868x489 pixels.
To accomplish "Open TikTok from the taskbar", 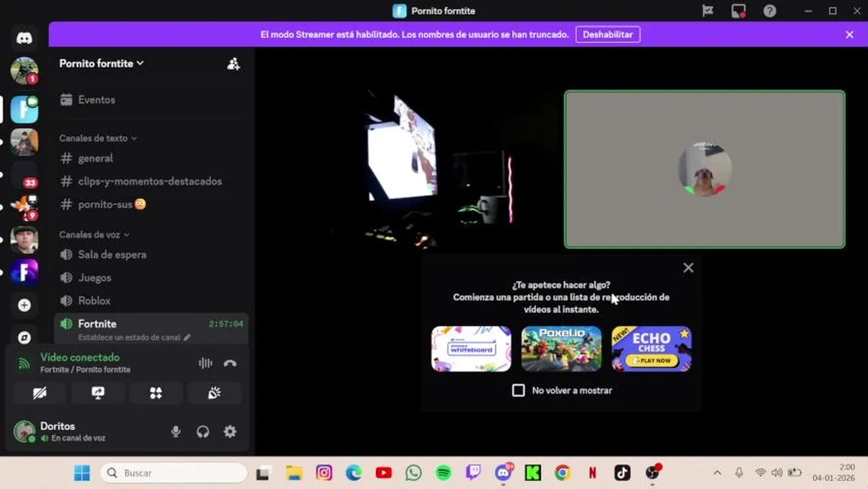I will click(x=622, y=473).
